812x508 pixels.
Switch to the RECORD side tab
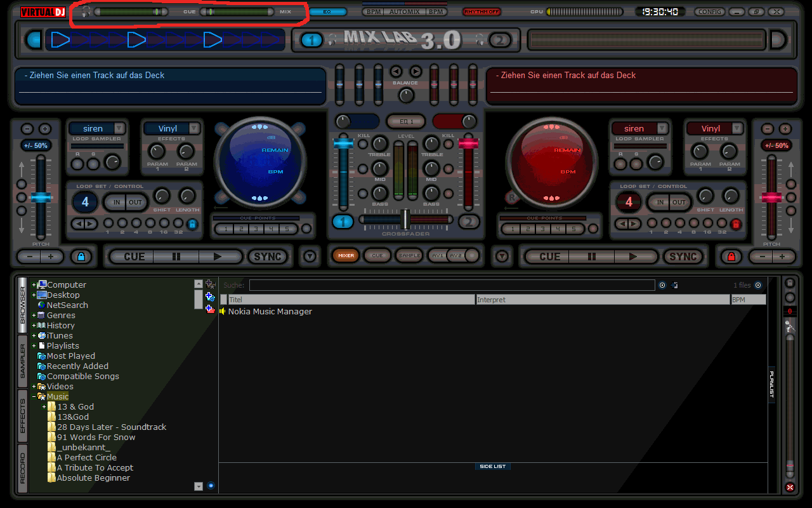click(x=23, y=469)
